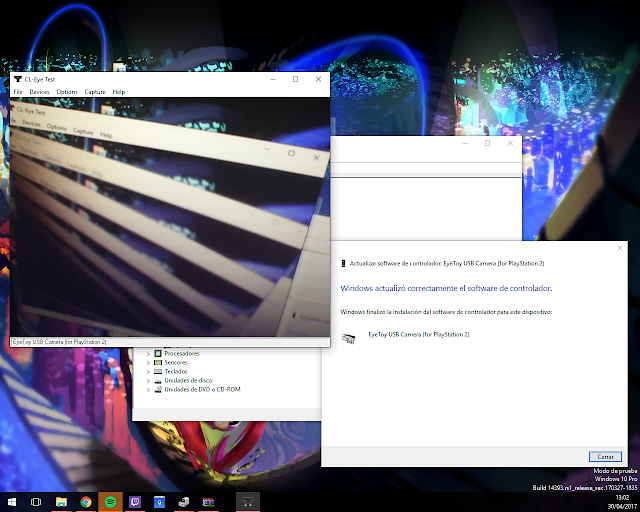Click the Teclados keyboard icon
The image size is (640, 512).
158,372
